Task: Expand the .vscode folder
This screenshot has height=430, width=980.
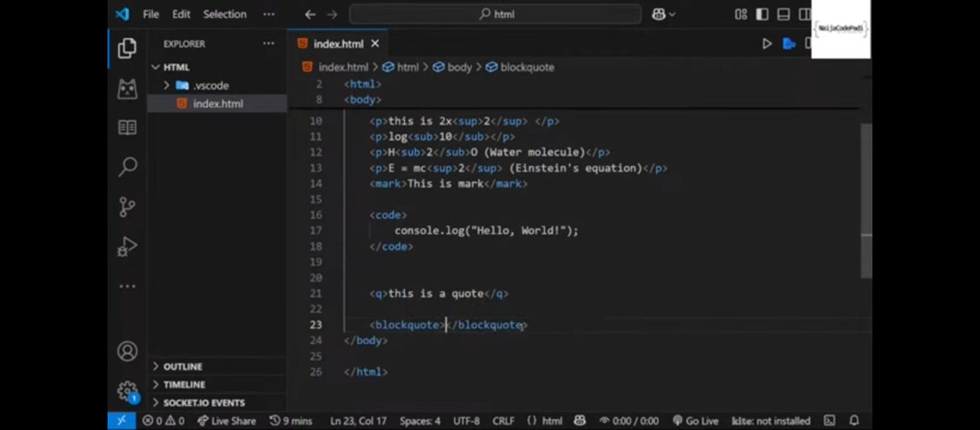Action: point(216,85)
